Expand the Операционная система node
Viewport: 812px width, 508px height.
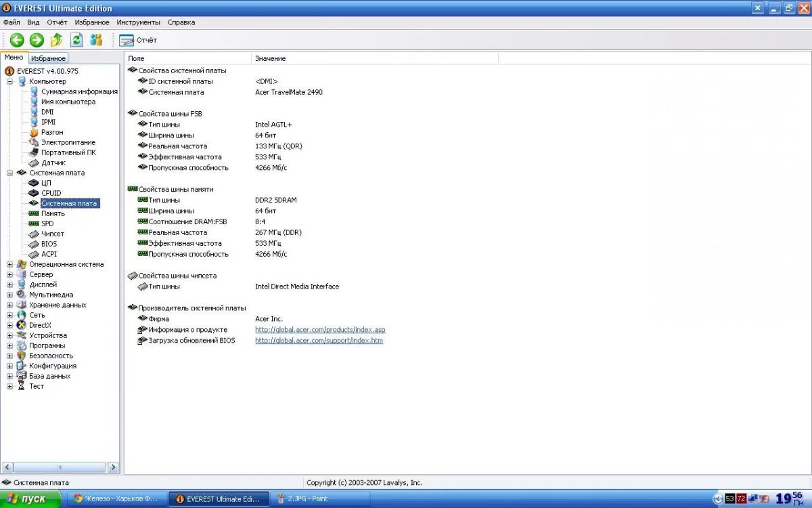pyautogui.click(x=10, y=264)
